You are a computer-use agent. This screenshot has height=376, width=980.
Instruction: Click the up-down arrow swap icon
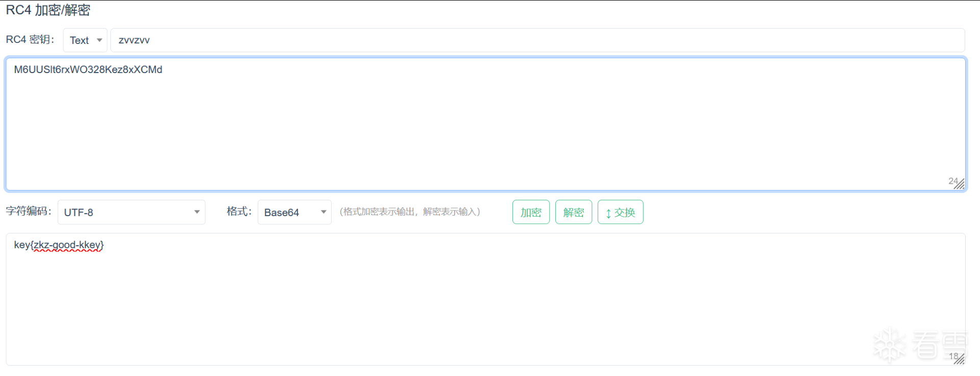point(608,213)
